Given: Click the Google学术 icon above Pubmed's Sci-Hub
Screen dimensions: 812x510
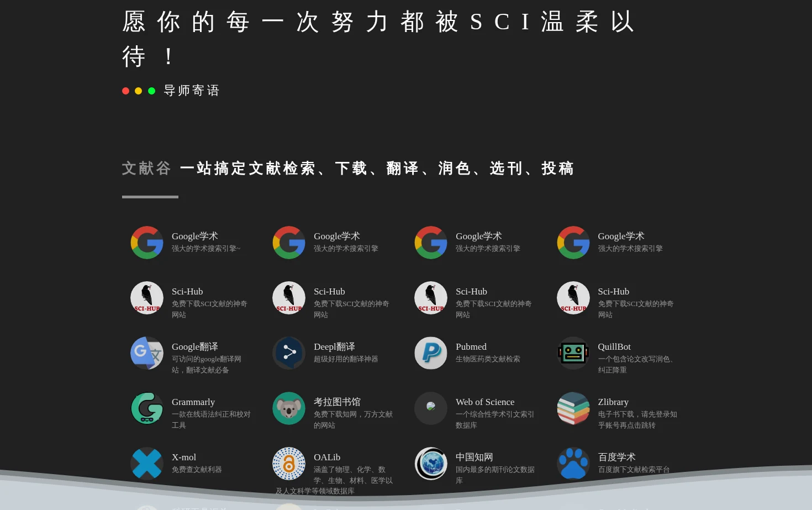Looking at the screenshot, I should 431,243.
